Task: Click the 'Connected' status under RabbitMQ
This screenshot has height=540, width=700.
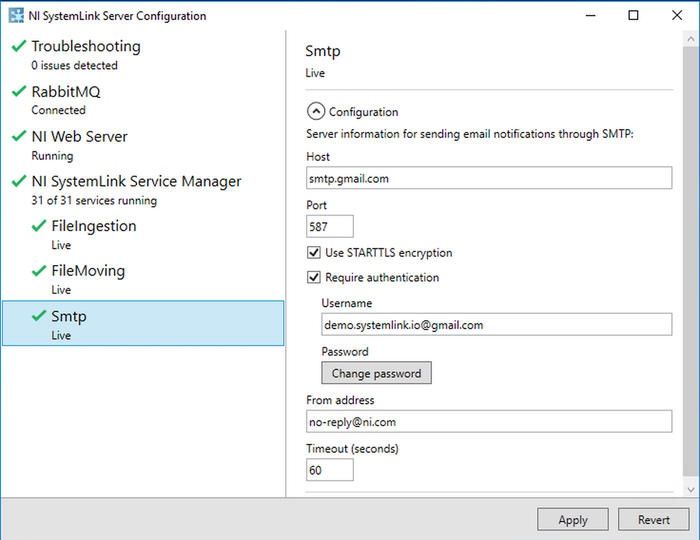Action: [x=58, y=110]
